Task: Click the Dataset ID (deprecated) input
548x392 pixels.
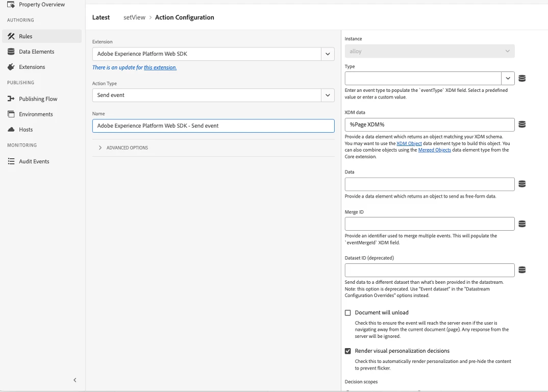Action: (x=430, y=271)
